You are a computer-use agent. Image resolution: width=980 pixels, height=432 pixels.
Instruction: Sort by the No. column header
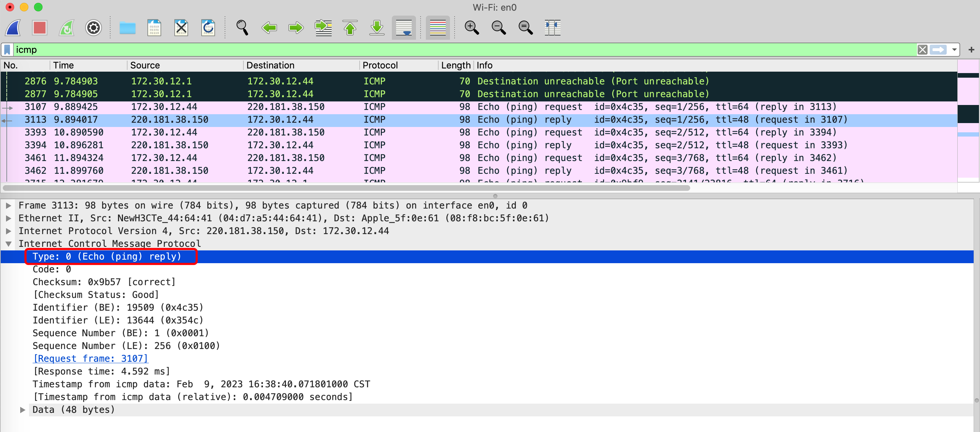pyautogui.click(x=25, y=66)
